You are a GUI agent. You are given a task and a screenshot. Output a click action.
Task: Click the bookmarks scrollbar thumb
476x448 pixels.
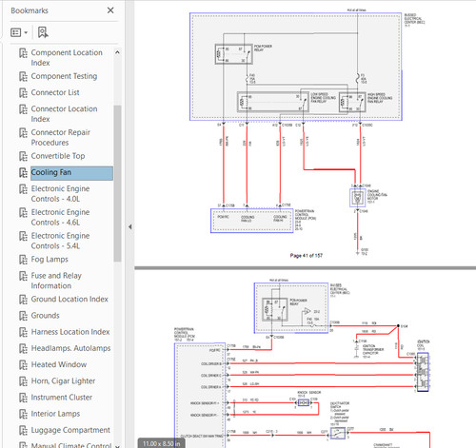[117, 184]
